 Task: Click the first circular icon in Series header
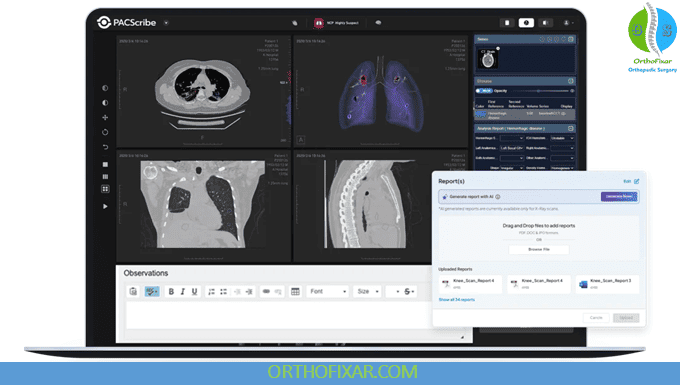(542, 39)
